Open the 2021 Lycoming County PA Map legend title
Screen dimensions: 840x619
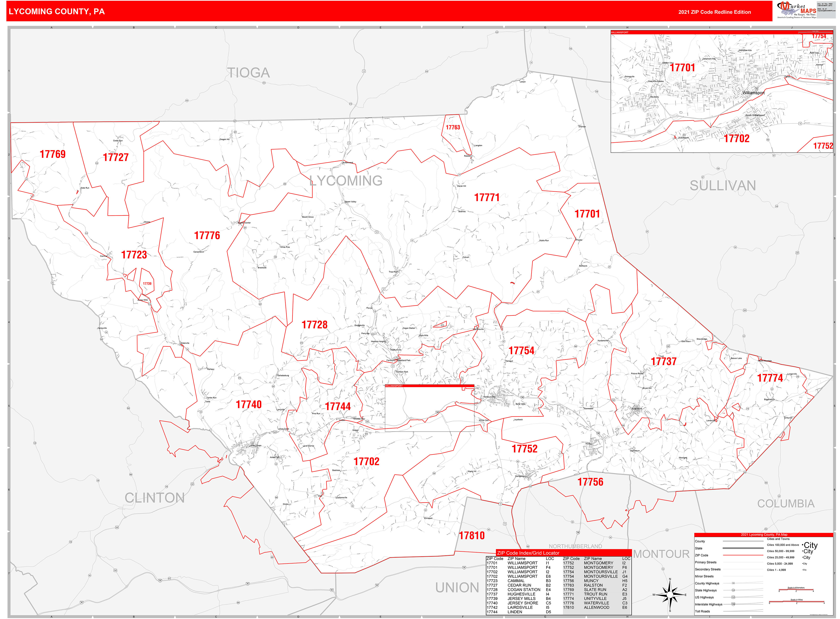click(x=764, y=535)
